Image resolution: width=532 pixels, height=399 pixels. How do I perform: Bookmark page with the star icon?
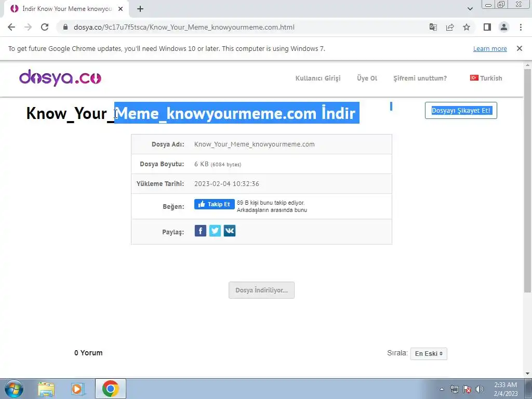467,27
